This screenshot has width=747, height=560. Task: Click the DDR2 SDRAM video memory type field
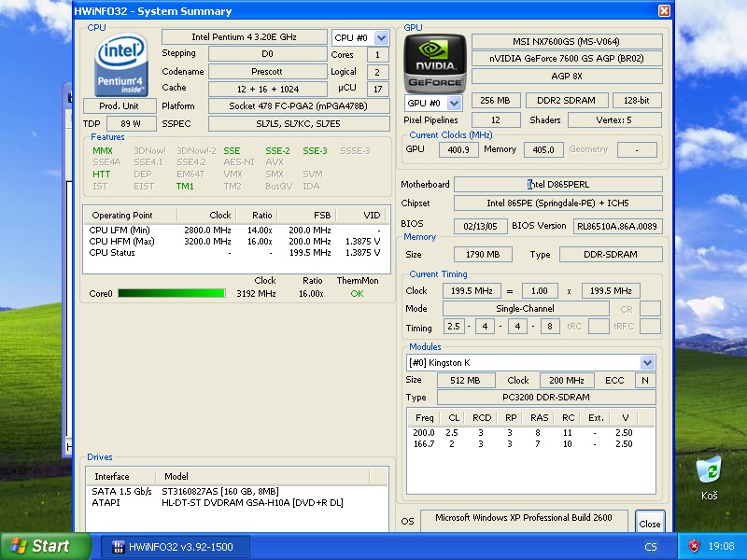click(567, 101)
